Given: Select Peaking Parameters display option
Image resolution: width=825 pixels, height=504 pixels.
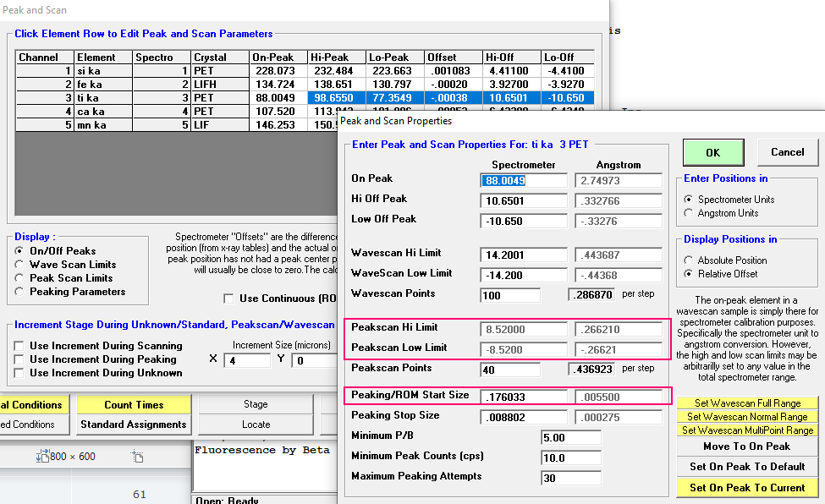Looking at the screenshot, I should click(20, 292).
